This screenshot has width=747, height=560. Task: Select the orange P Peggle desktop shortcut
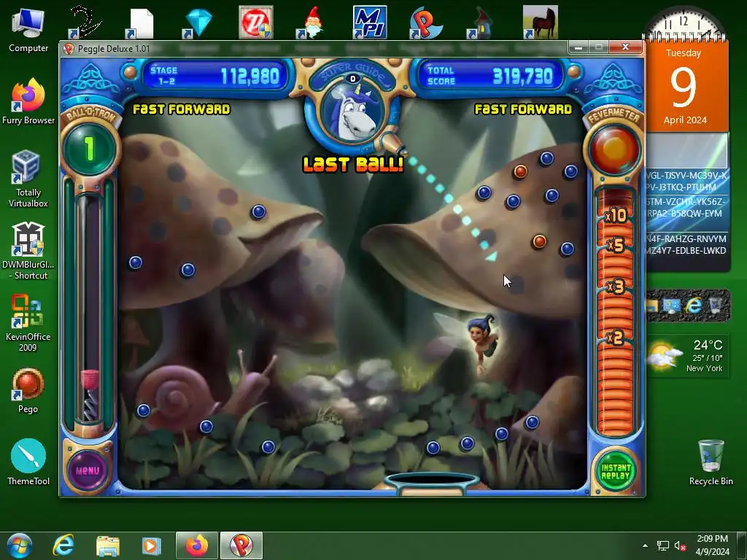pyautogui.click(x=425, y=23)
